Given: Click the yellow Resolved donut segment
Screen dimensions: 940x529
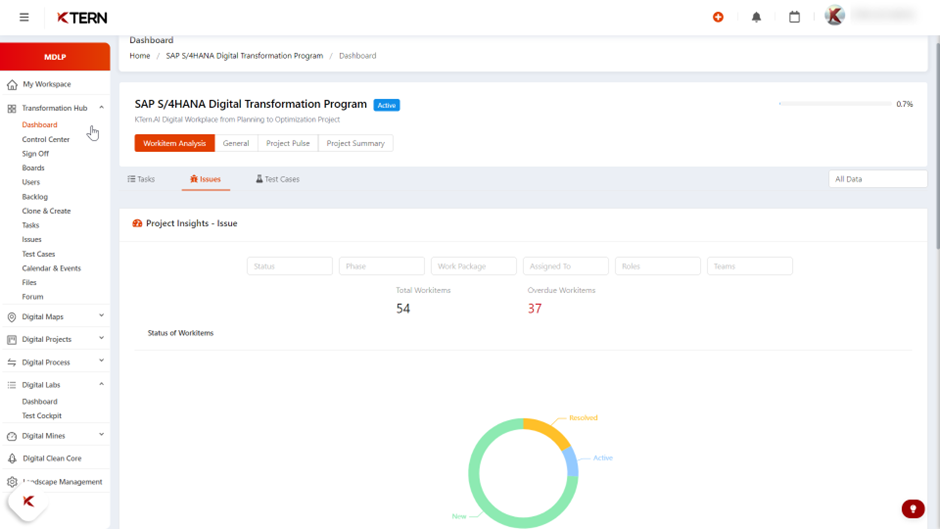Looking at the screenshot, I should click(x=550, y=431).
